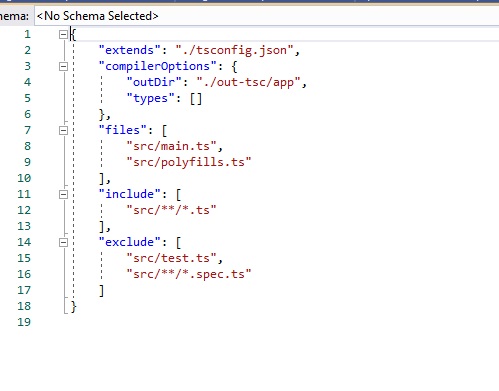Click the "exclude" key
Viewport: 499px width, 391px height.
[x=130, y=242]
